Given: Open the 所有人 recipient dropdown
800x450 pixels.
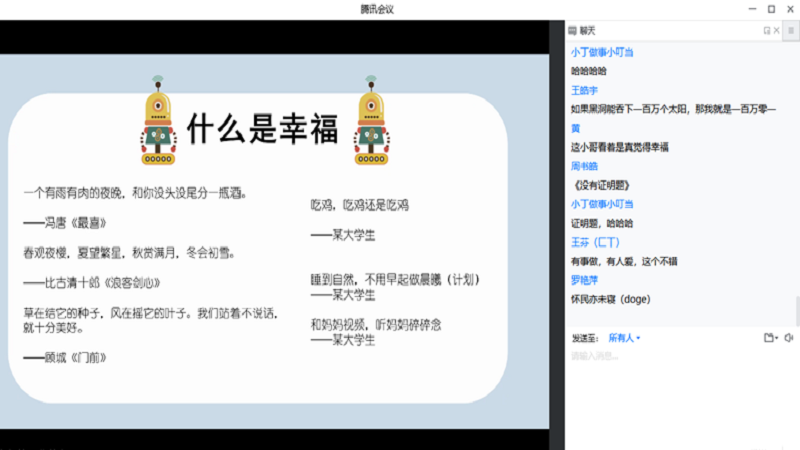Looking at the screenshot, I should click(x=624, y=338).
